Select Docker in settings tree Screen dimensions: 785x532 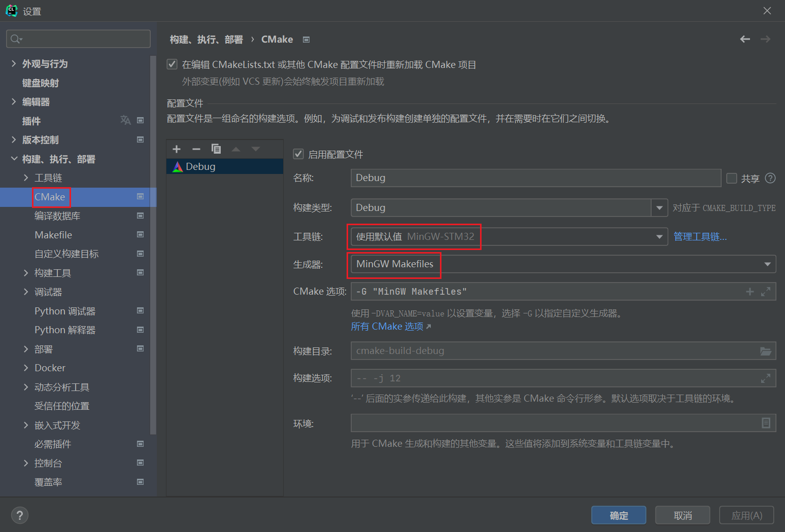pyautogui.click(x=50, y=368)
